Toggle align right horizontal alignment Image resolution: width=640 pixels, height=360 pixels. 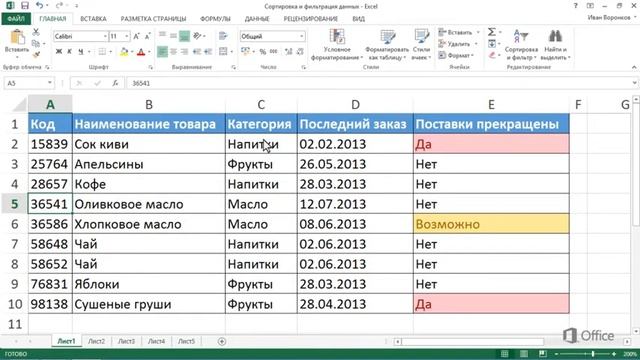click(x=184, y=51)
